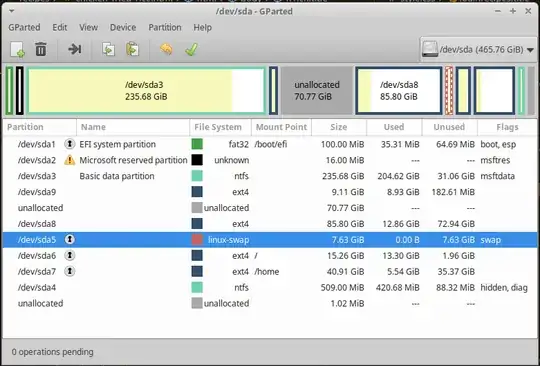Screen dimensions: 540x366
Task: Click the Paste partition icon
Action: pyautogui.click(x=132, y=50)
